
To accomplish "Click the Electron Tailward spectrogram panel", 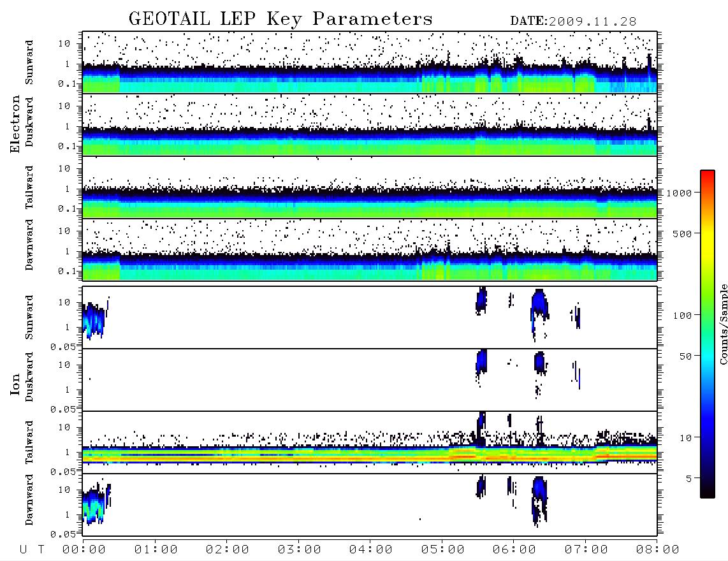I will click(370, 187).
